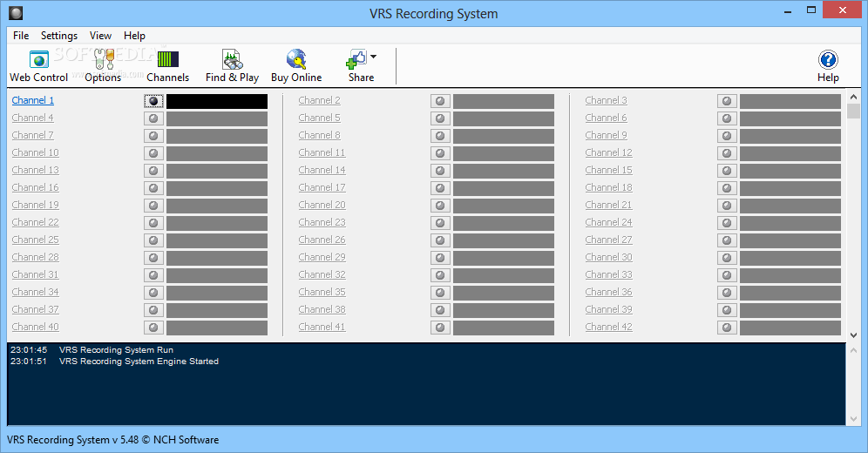This screenshot has height=453, width=868.
Task: Open the Channel 1 link
Action: coord(32,100)
